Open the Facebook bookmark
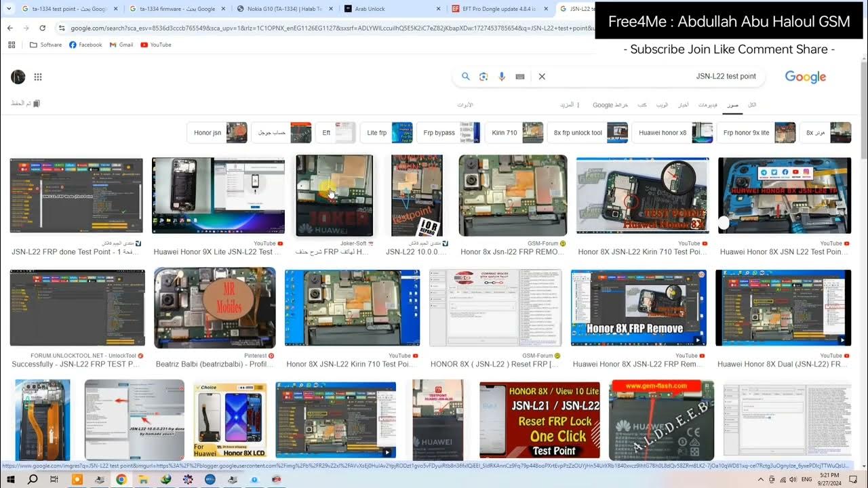The width and height of the screenshot is (868, 488). (x=85, y=45)
